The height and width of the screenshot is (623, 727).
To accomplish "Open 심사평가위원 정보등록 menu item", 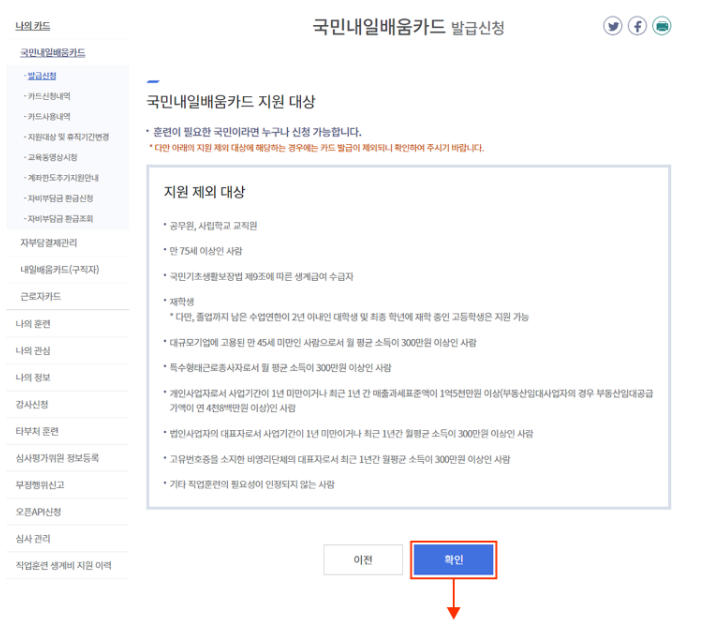I will point(57,458).
